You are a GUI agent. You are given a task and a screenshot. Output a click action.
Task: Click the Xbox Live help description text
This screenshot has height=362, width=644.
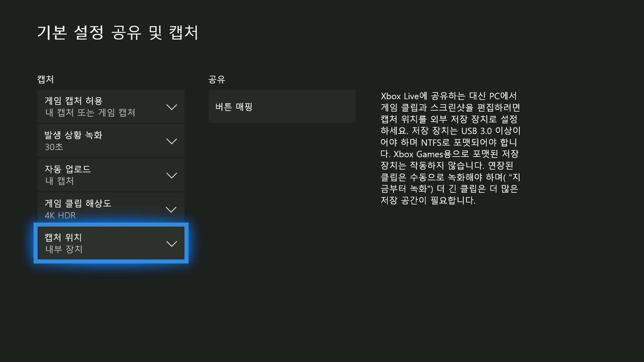[450, 148]
